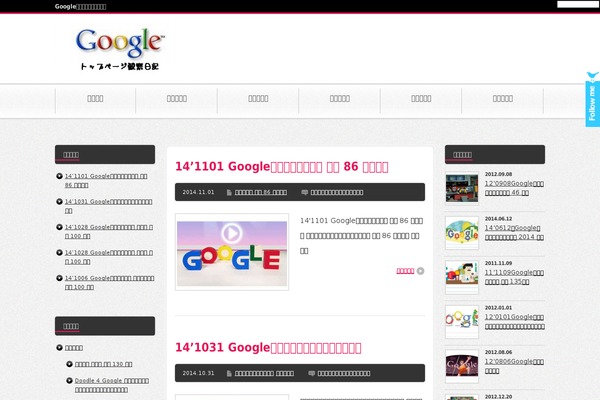600x400 pixels.
Task: Open sidebar recent post 14'1101 Google 86
Action: point(106,181)
